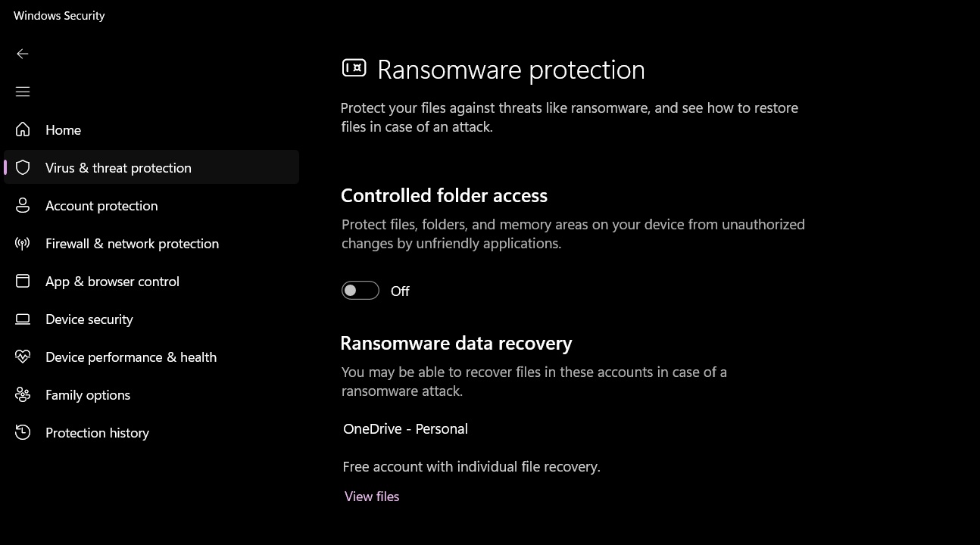Click the Family options people icon
Viewport: 980px width, 545px height.
(x=23, y=394)
